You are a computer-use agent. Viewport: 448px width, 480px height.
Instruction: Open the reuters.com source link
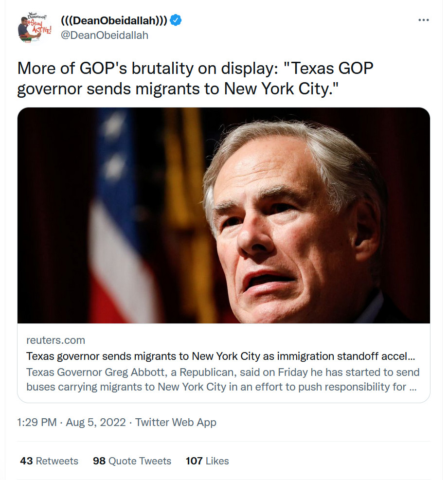coord(55,340)
